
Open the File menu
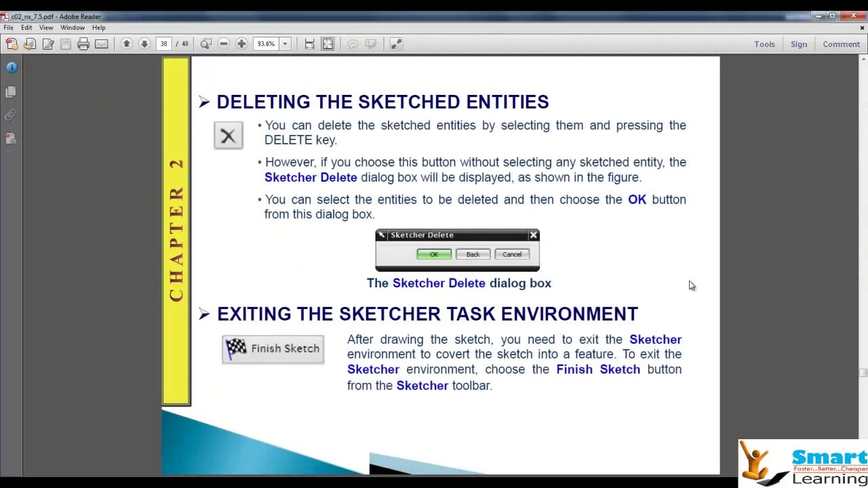(9, 28)
